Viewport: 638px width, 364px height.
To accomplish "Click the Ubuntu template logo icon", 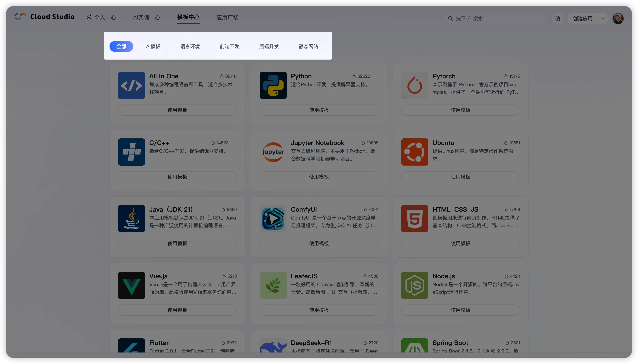I will coord(415,152).
